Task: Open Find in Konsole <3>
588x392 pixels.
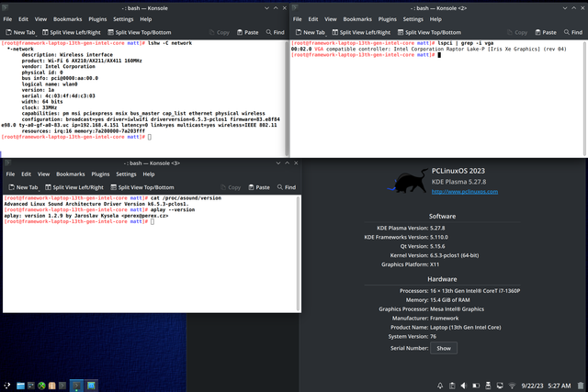Action: point(287,187)
